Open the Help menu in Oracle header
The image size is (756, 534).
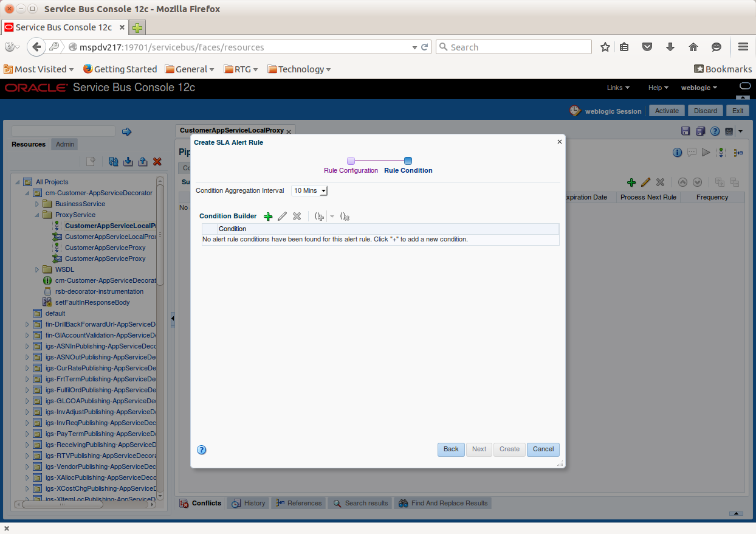(658, 88)
